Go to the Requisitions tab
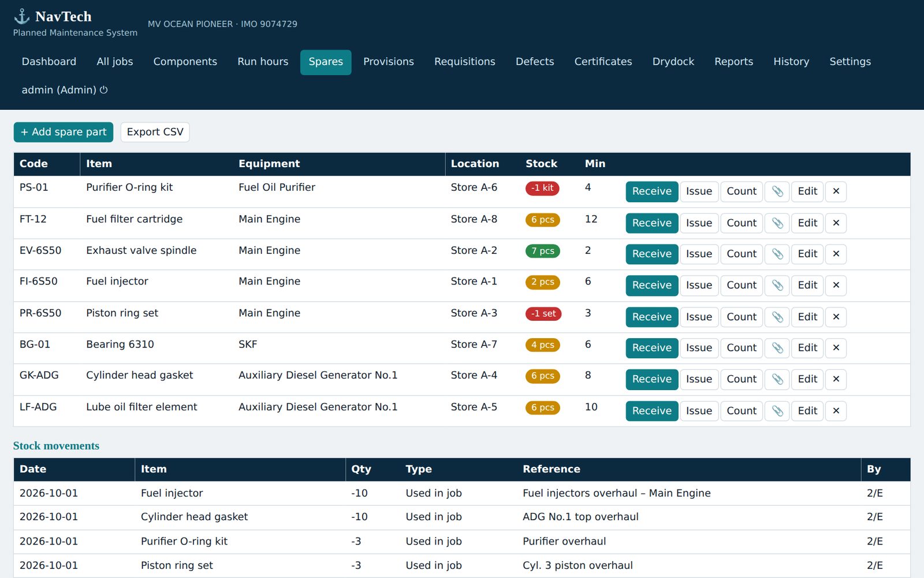The height and width of the screenshot is (578, 924). pyautogui.click(x=465, y=62)
